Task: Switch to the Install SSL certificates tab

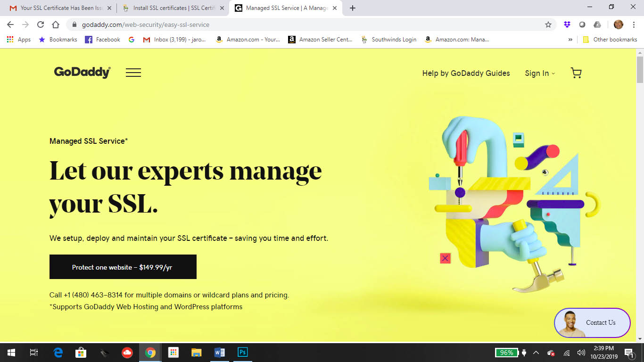Action: pos(173,8)
